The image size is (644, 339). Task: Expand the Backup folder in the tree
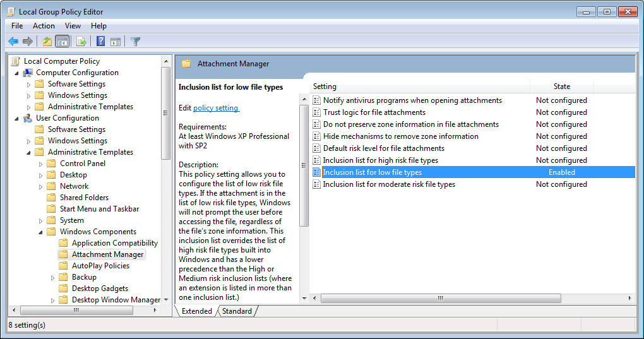coord(53,277)
